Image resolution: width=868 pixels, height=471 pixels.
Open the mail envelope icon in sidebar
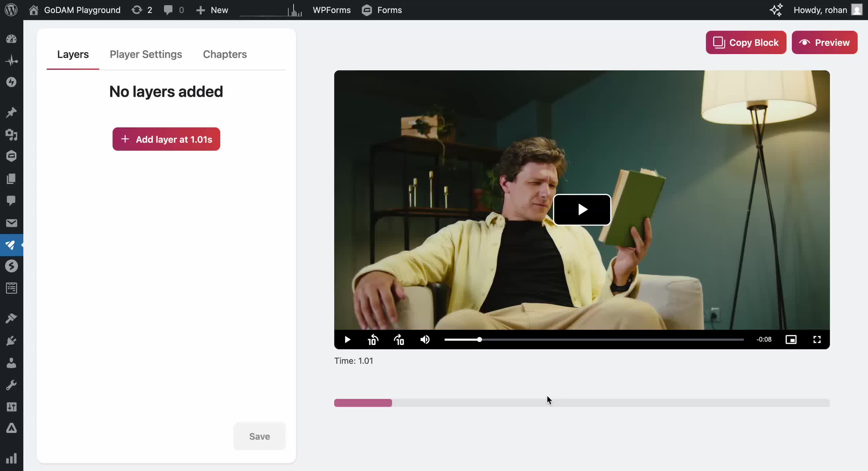point(12,223)
